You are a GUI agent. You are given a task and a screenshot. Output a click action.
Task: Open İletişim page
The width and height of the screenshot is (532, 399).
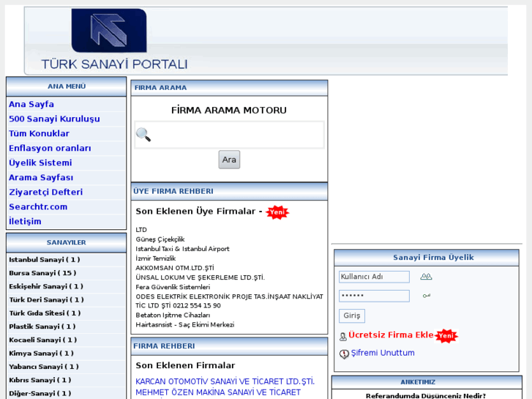(x=25, y=221)
